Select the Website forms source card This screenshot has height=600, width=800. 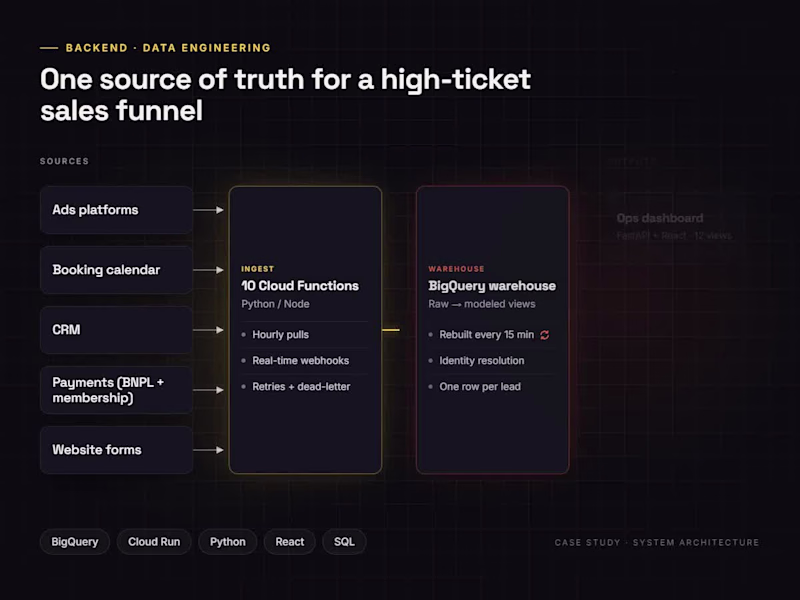(116, 450)
